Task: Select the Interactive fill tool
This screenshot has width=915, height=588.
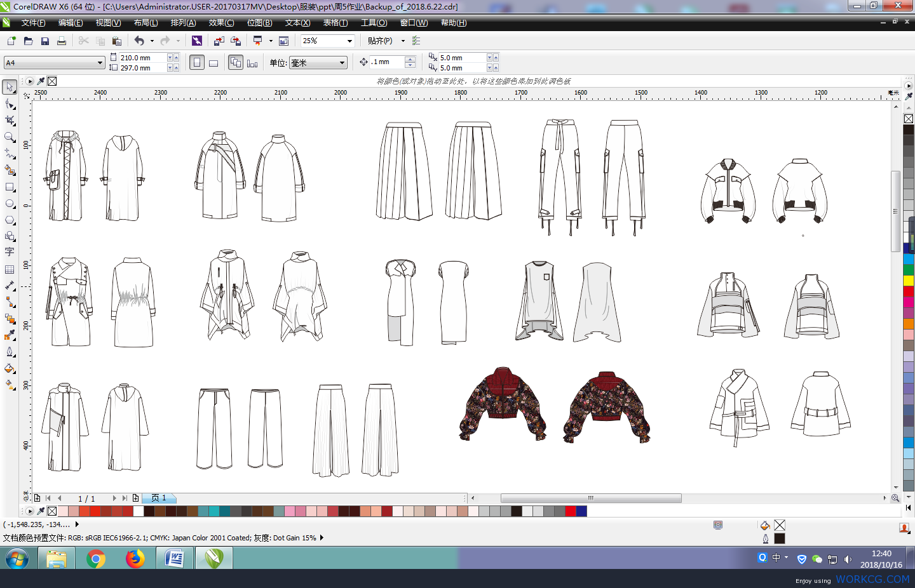Action: tap(10, 385)
